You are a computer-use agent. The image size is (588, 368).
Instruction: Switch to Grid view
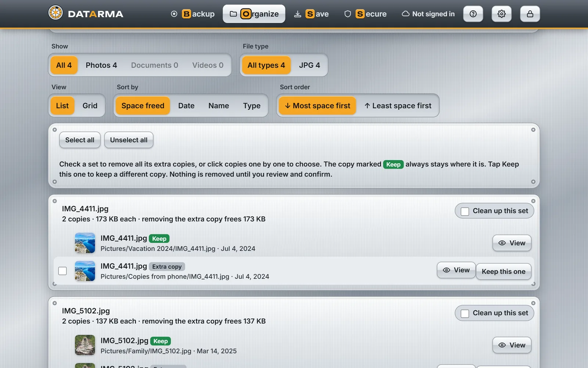point(90,106)
